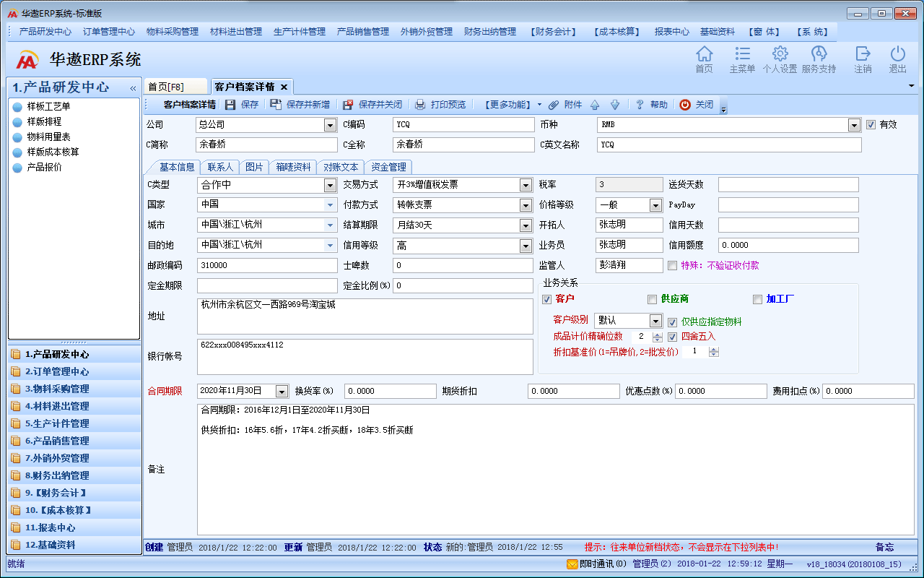Switch to the 资金管理 tab
The width and height of the screenshot is (924, 578).
388,167
